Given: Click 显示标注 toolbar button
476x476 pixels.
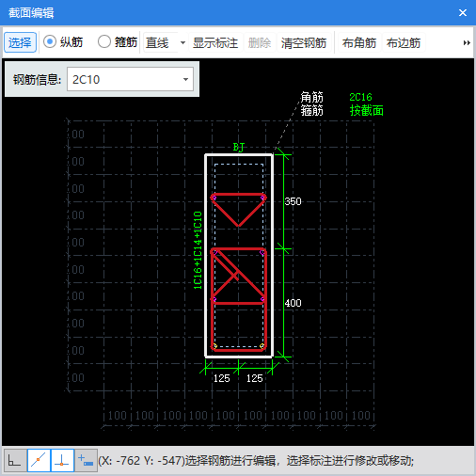Looking at the screenshot, I should point(215,42).
